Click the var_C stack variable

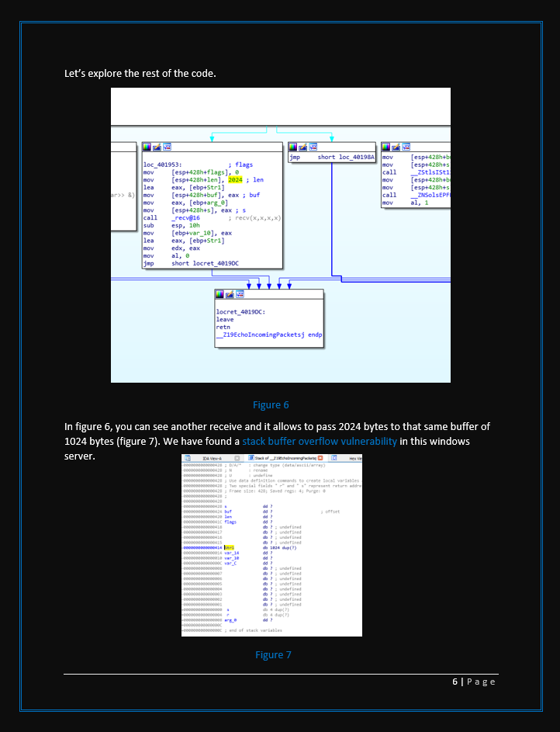[x=230, y=563]
